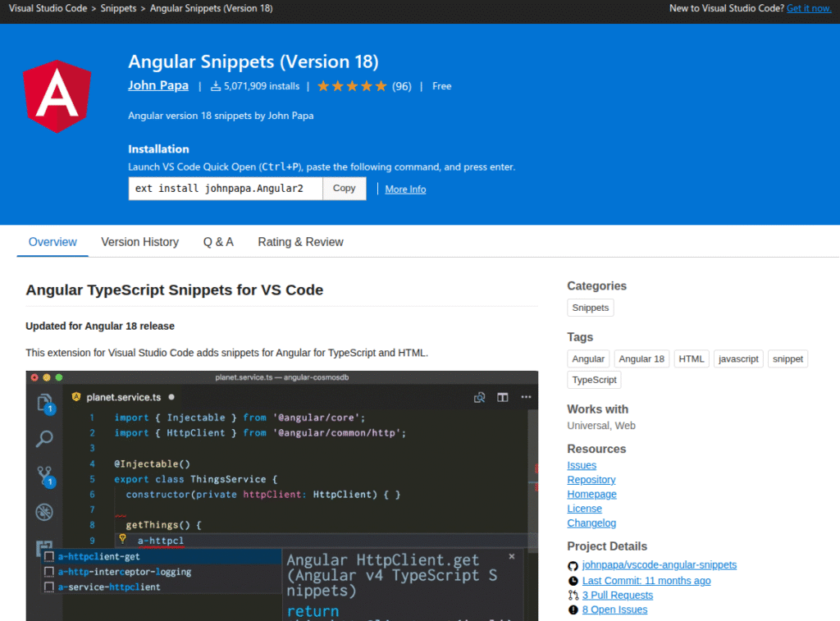The image size is (840, 621).
Task: Click the Free price label
Action: [442, 86]
